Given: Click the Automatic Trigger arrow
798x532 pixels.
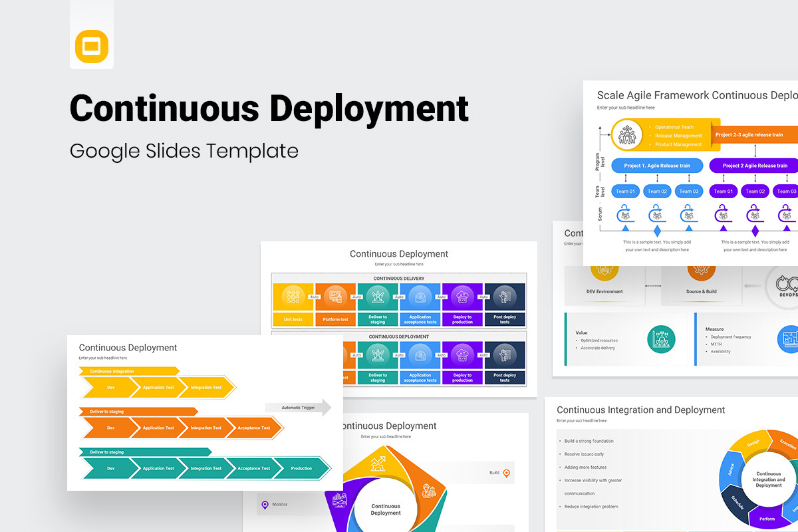Looking at the screenshot, I should (x=299, y=408).
